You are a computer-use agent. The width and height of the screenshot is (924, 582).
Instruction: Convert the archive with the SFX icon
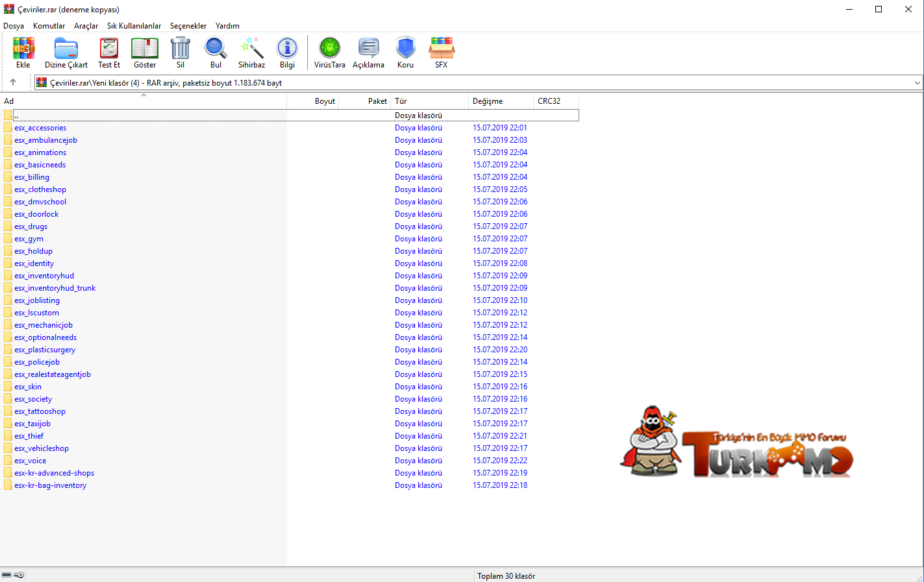tap(442, 49)
